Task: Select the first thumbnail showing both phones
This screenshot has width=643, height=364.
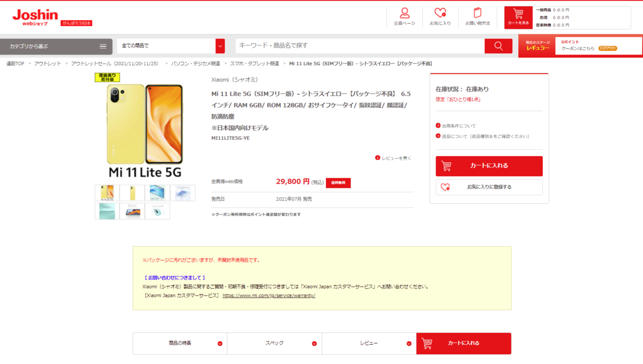Action: (x=107, y=193)
